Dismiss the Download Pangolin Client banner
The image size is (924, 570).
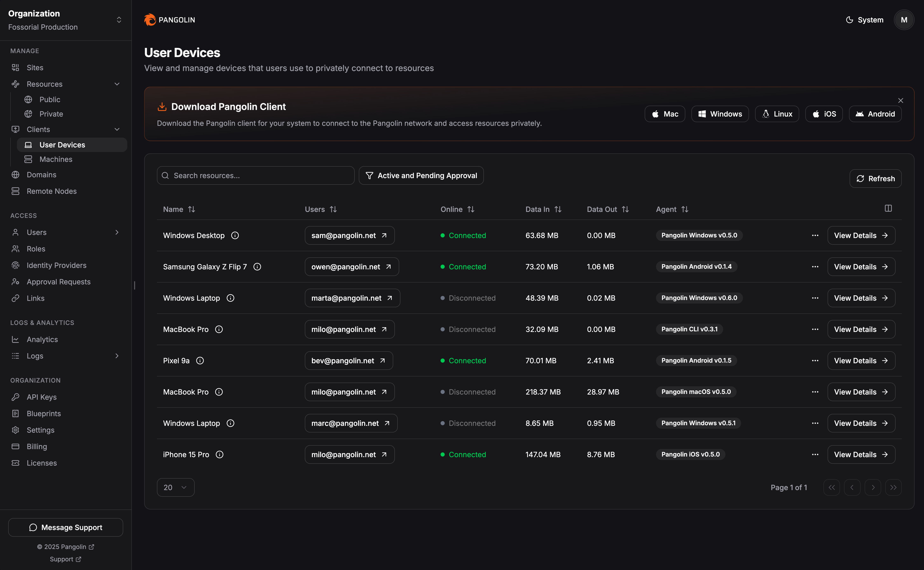click(901, 100)
